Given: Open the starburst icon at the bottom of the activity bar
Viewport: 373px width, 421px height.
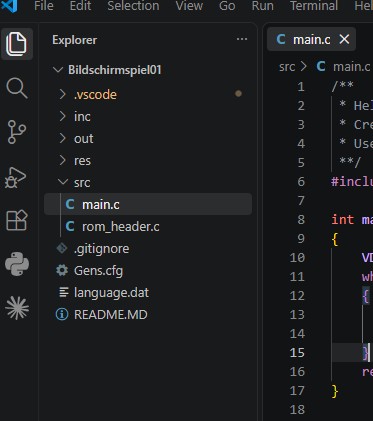Looking at the screenshot, I should (x=17, y=308).
